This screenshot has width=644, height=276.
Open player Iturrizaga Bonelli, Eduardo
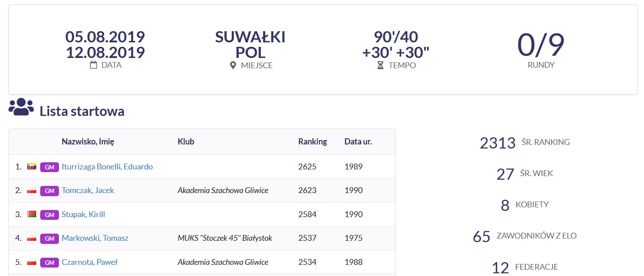coord(107,167)
